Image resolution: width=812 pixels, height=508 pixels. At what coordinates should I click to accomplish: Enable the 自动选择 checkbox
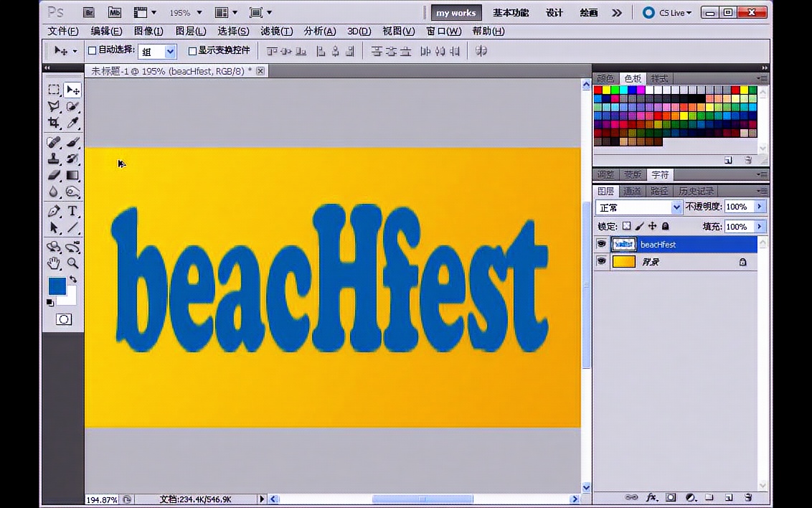tap(92, 50)
